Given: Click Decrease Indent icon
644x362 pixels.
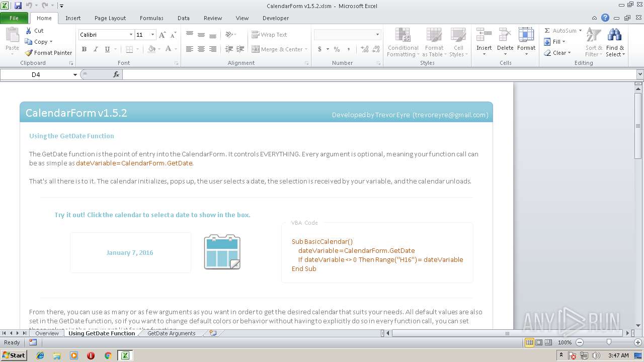Looking at the screenshot, I should coord(229,49).
